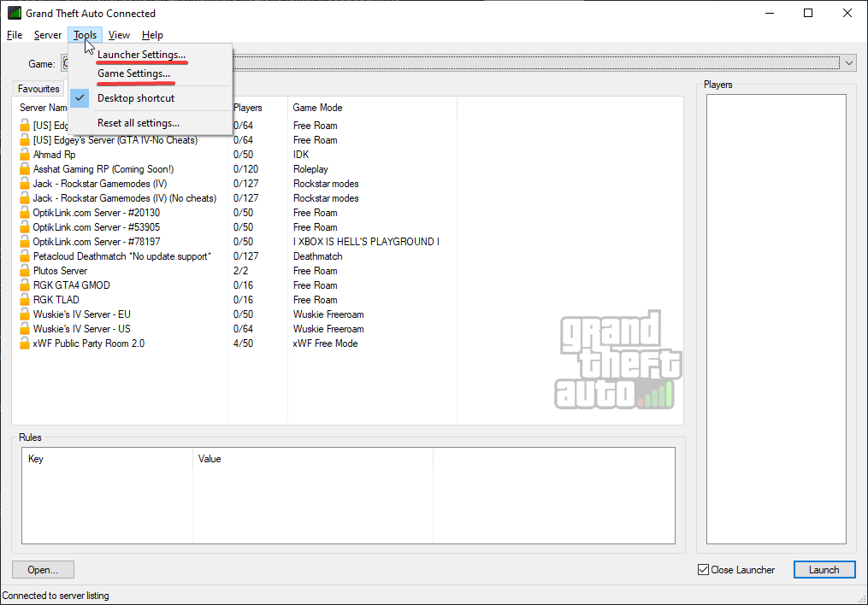
Task: Click lock icon of Jack Rockstar Gamemodes (No cheats)
Action: tap(24, 198)
